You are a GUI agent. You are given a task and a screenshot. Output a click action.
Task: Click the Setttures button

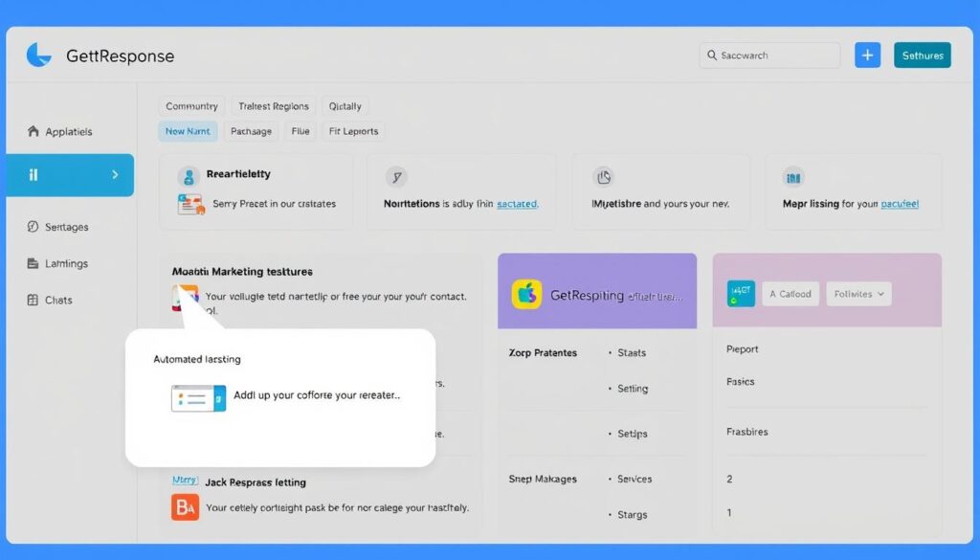pos(922,56)
